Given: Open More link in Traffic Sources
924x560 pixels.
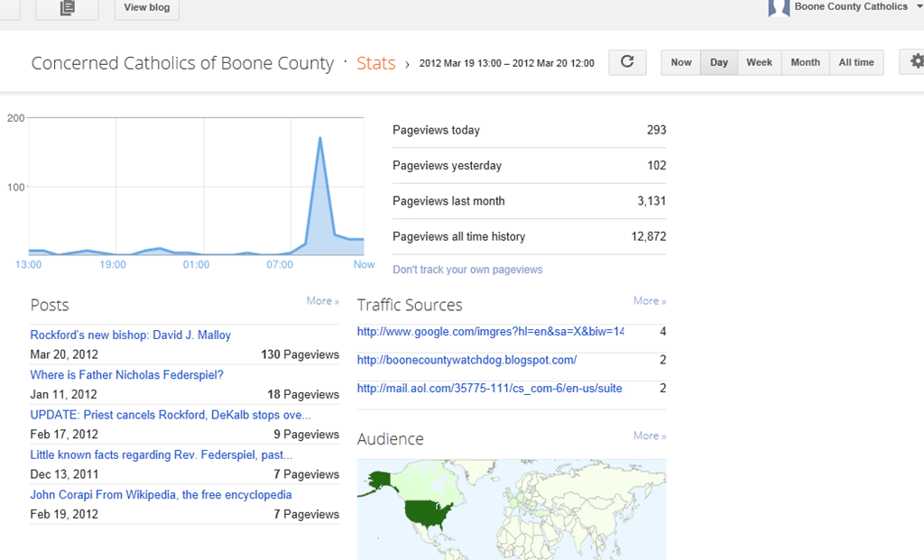Looking at the screenshot, I should (x=650, y=301).
